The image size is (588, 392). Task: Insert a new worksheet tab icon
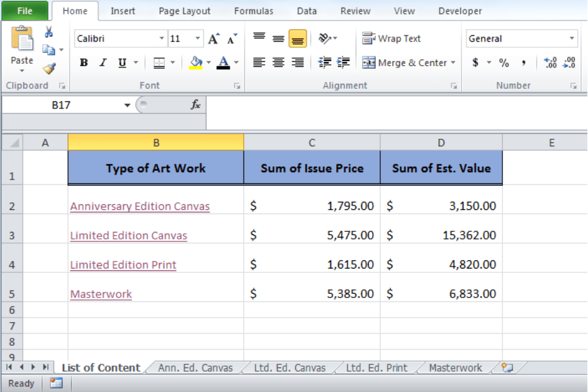pyautogui.click(x=507, y=367)
